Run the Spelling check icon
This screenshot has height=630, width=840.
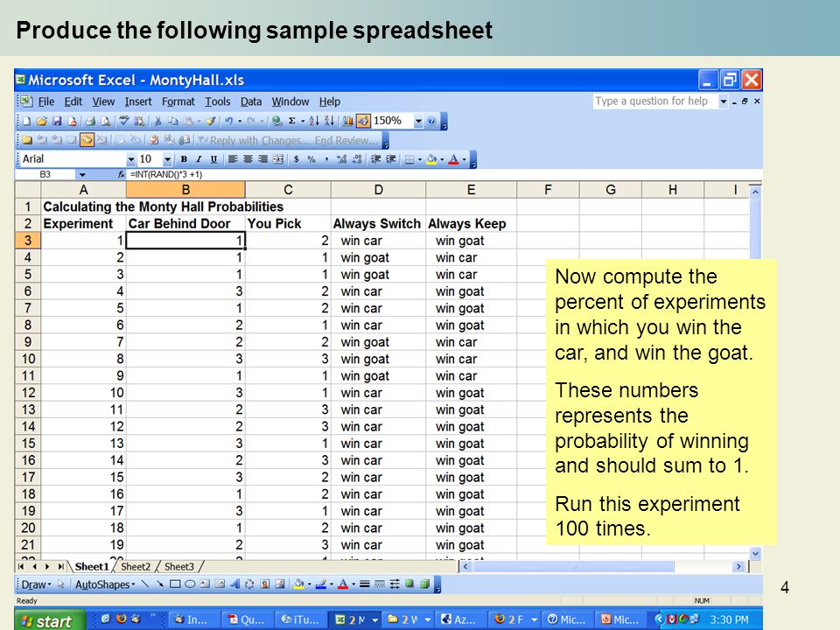coord(123,121)
